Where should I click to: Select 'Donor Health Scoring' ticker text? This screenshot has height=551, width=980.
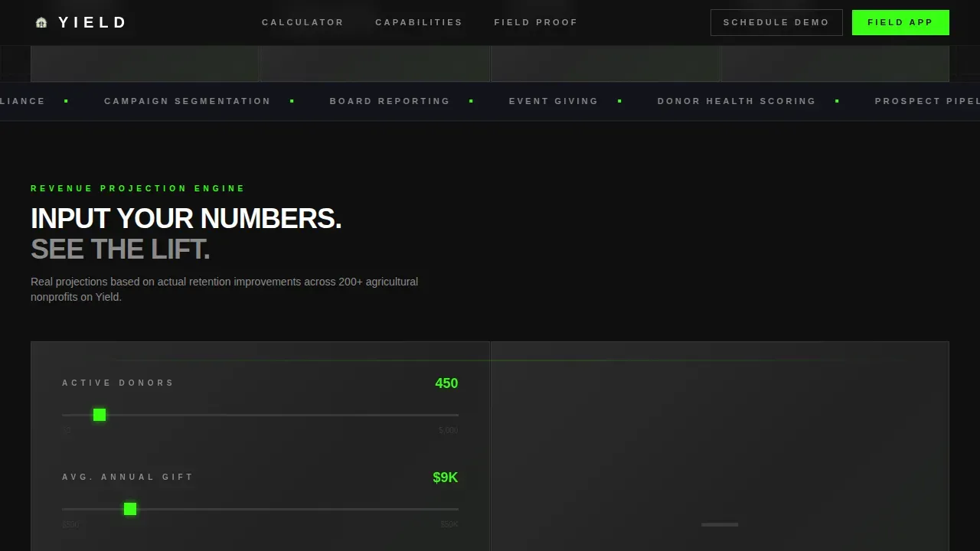(x=737, y=101)
